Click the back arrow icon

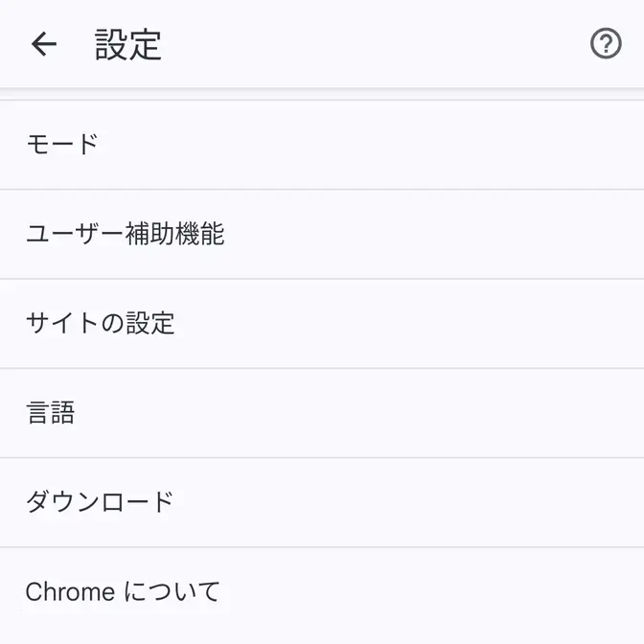(x=44, y=44)
